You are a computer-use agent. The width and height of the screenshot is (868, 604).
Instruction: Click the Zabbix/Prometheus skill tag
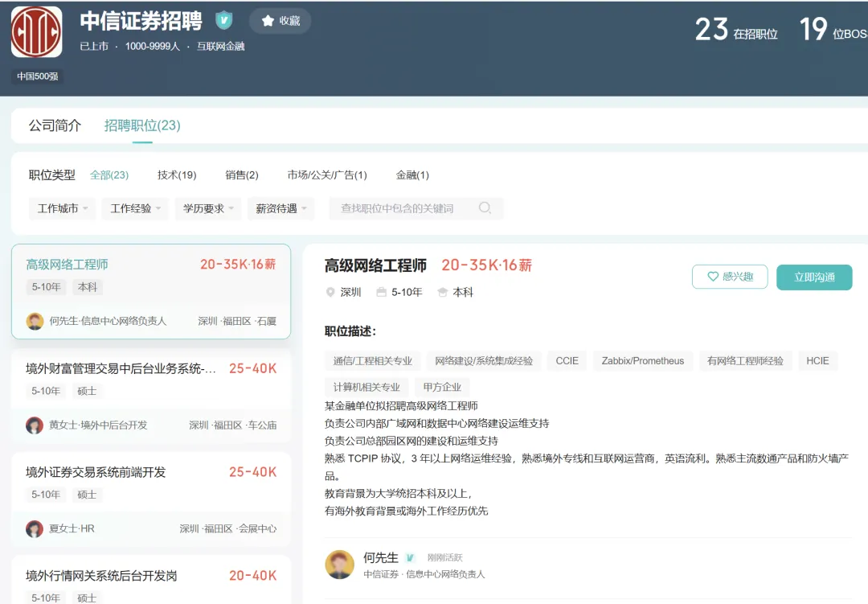pyautogui.click(x=643, y=361)
